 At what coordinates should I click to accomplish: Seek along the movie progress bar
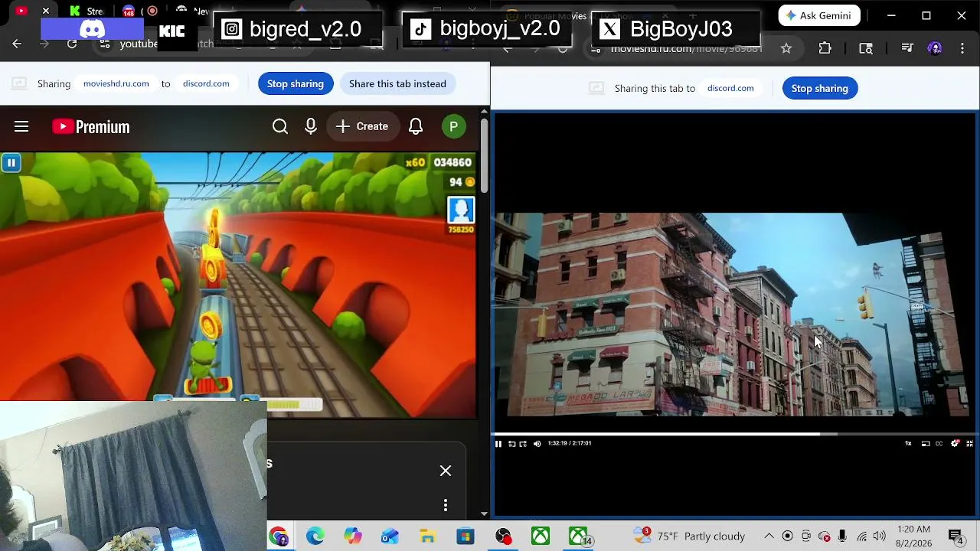733,434
